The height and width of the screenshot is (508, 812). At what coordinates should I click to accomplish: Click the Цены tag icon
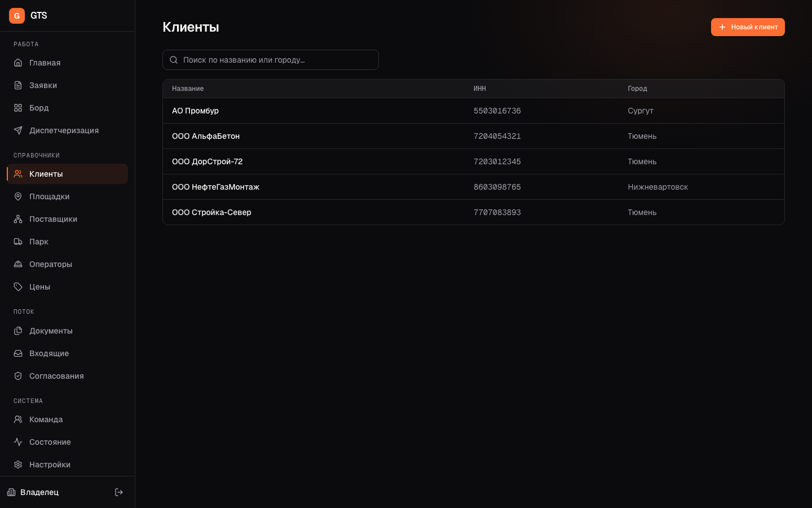tap(18, 287)
